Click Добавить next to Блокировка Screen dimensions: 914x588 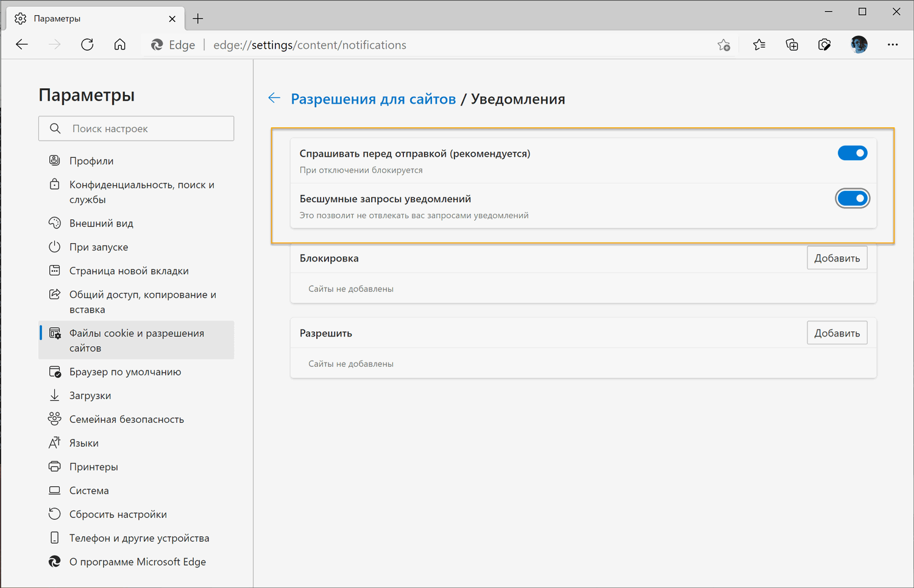[x=837, y=257]
